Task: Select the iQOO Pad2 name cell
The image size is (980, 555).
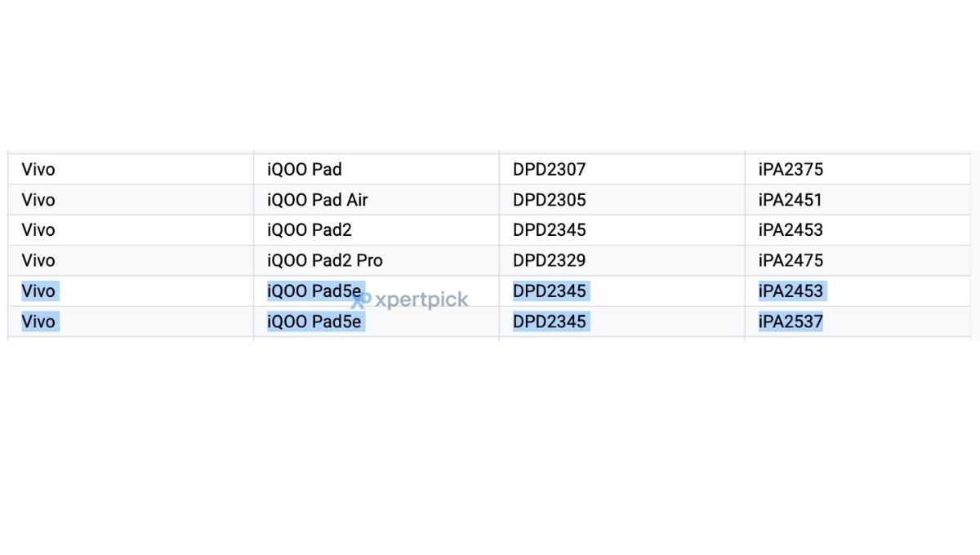Action: point(376,230)
